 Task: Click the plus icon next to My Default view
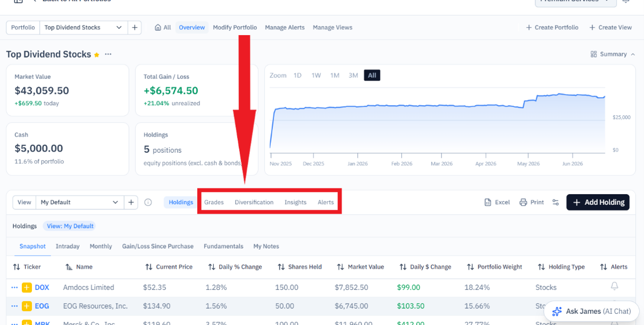point(131,202)
